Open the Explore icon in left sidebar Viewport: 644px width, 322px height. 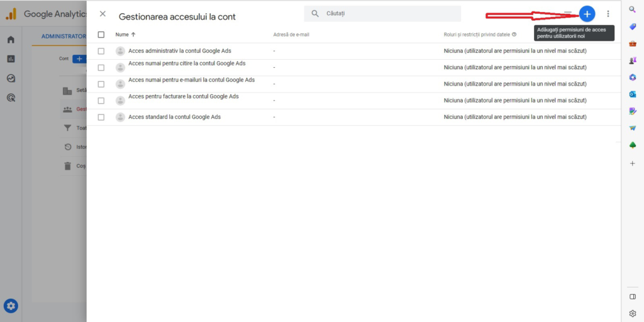tap(11, 78)
